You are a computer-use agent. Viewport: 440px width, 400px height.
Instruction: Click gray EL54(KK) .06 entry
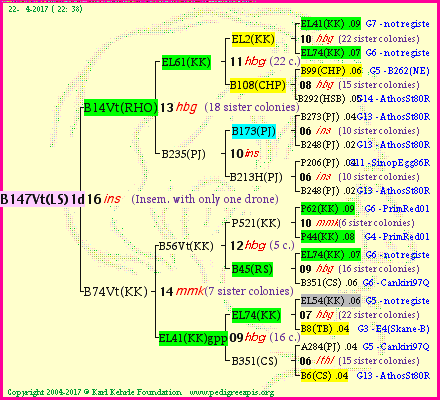click(x=331, y=301)
